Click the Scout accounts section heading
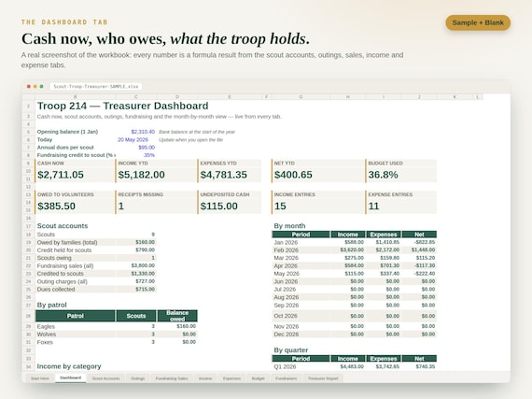Screen dimensions: 532x399 click(x=63, y=226)
